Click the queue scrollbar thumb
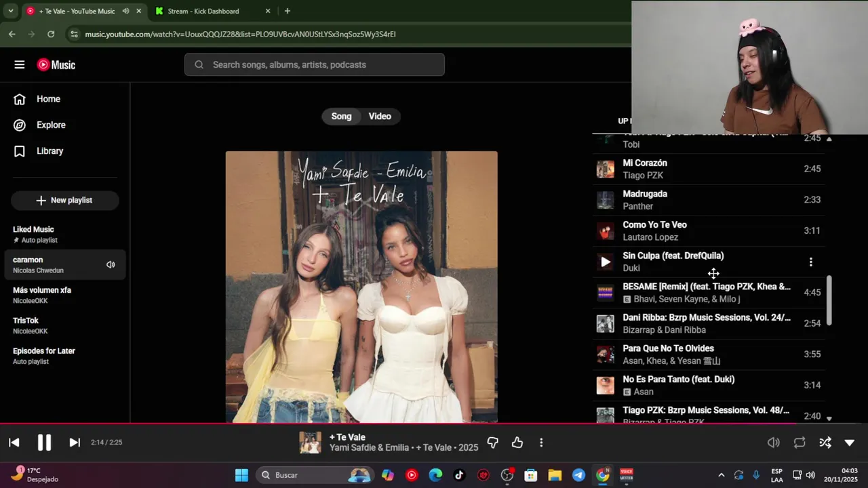 click(829, 300)
